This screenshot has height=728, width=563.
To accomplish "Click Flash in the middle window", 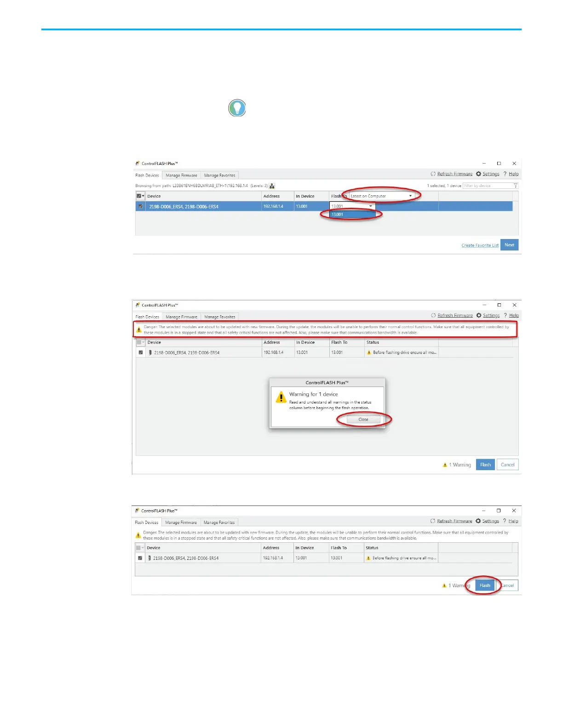I will (x=485, y=465).
